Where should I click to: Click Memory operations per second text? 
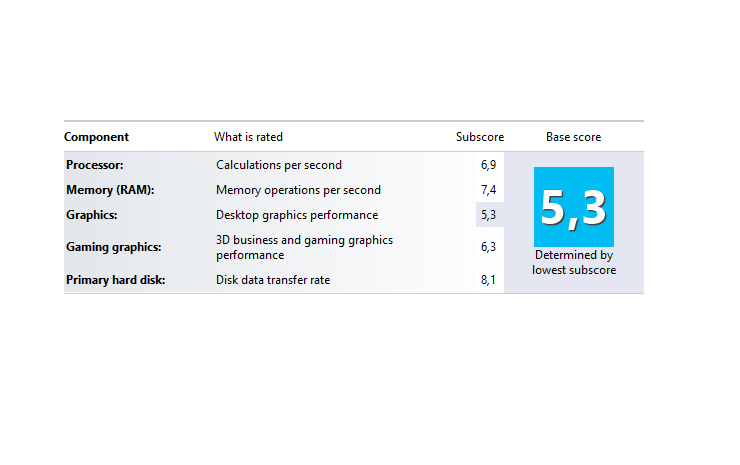pos(298,190)
